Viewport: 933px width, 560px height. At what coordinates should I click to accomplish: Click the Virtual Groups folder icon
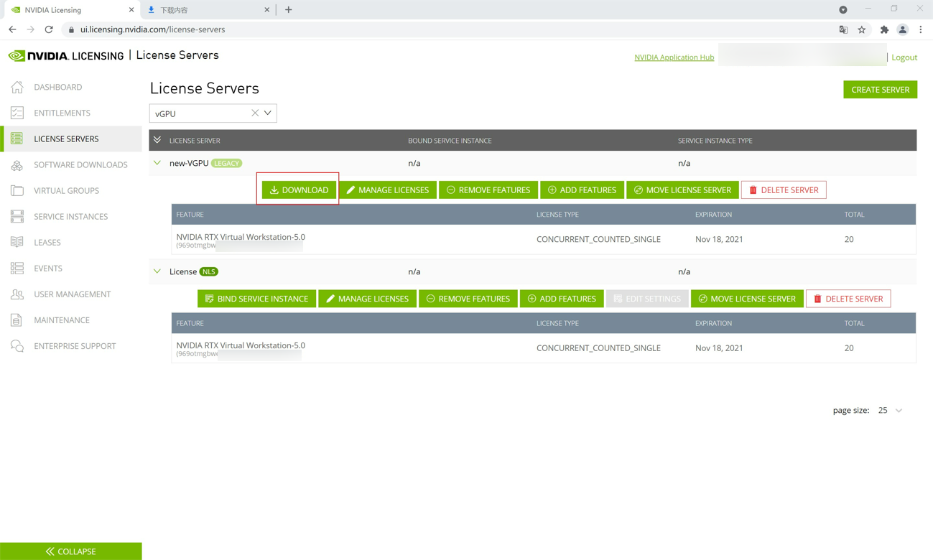click(x=17, y=190)
